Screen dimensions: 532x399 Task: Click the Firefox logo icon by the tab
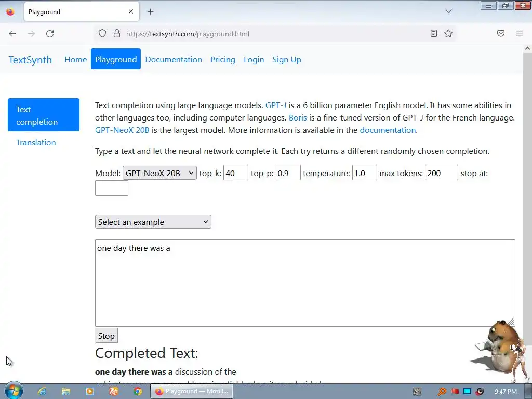(10, 12)
